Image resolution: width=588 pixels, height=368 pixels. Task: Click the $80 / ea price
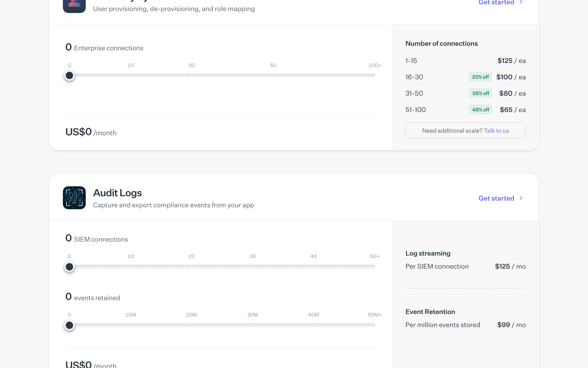[512, 93]
